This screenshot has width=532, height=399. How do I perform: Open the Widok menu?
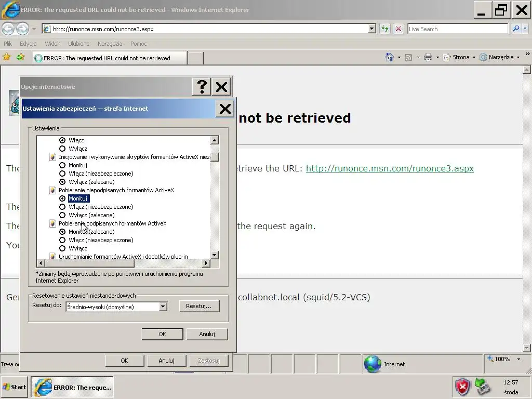pos(52,44)
